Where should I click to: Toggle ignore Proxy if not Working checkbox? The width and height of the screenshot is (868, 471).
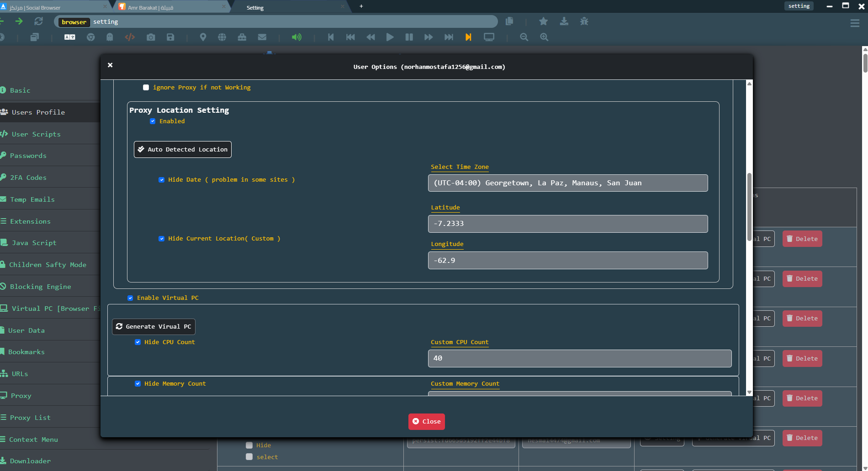146,88
